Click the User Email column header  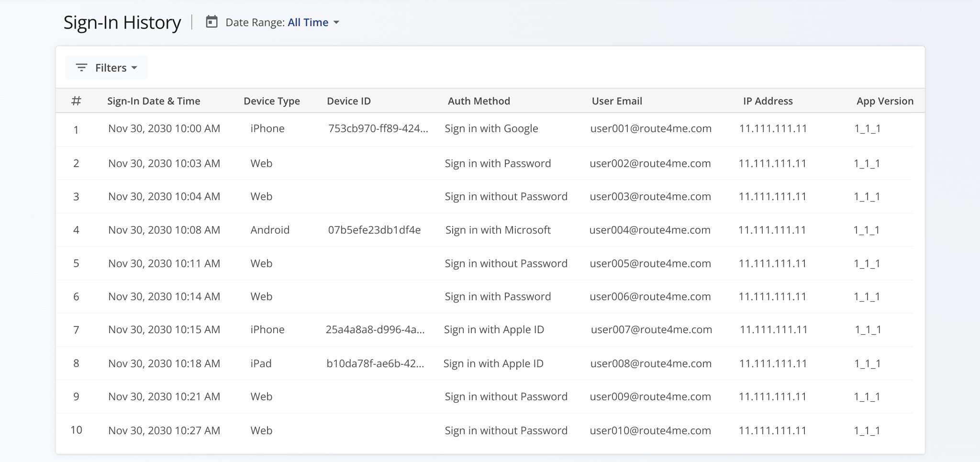(x=617, y=101)
